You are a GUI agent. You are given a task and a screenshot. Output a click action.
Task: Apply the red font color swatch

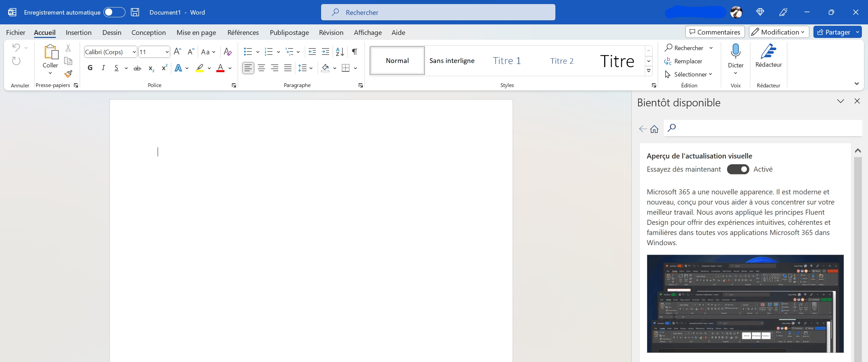(220, 68)
